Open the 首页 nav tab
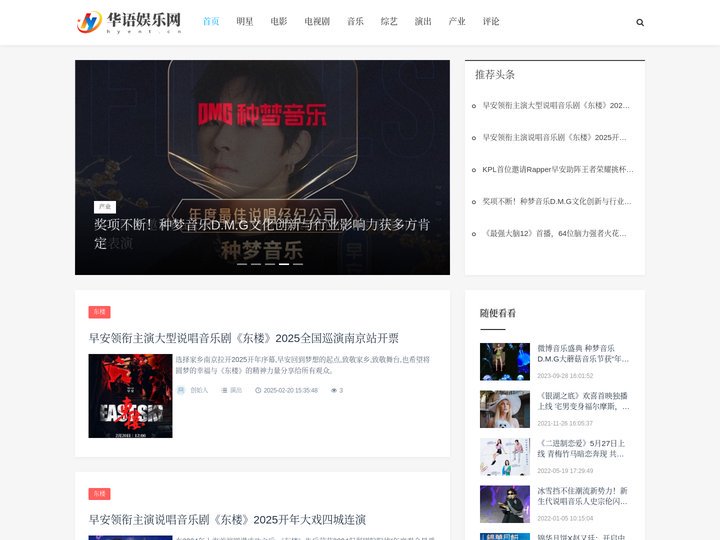720x540 pixels. pyautogui.click(x=211, y=21)
